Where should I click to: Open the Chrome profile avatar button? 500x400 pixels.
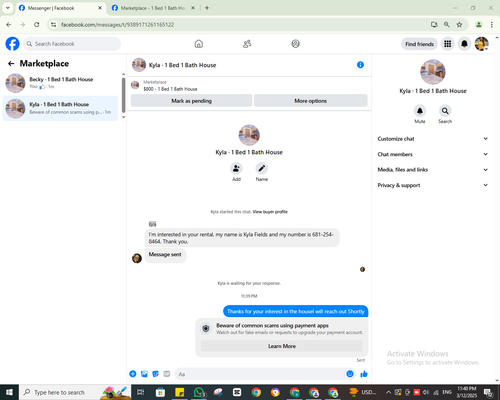click(479, 24)
